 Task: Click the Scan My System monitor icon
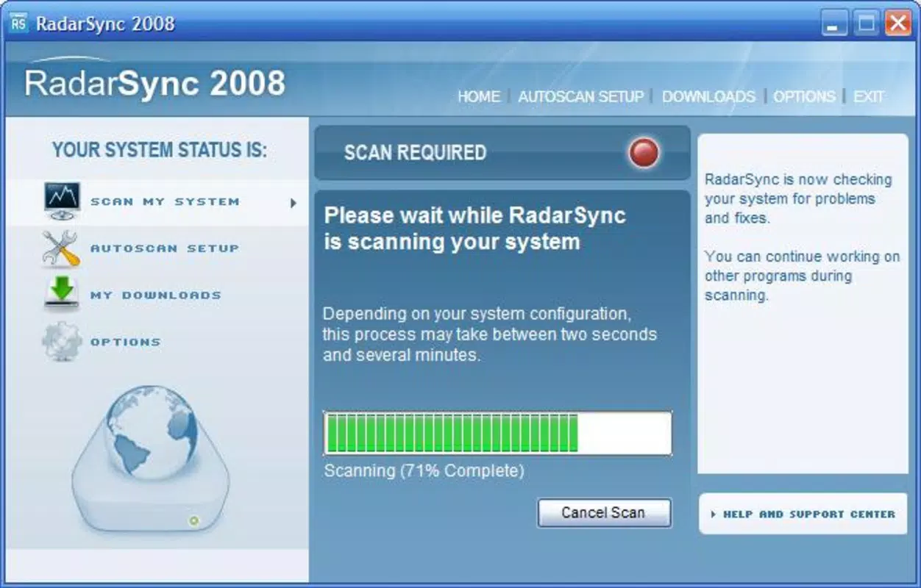(61, 201)
